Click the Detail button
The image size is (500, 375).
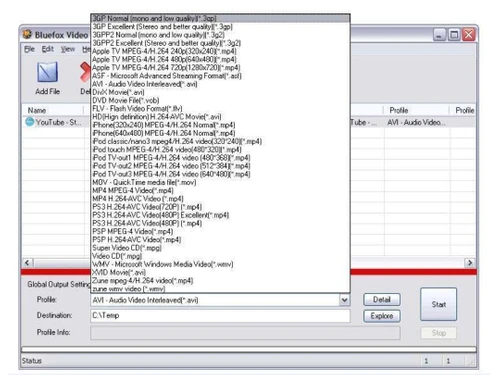[382, 299]
